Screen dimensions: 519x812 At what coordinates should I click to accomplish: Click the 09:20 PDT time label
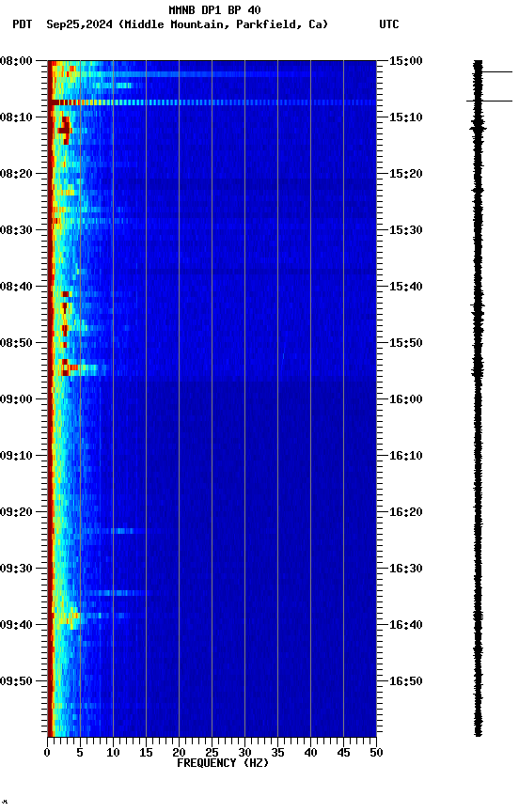pyautogui.click(x=16, y=512)
